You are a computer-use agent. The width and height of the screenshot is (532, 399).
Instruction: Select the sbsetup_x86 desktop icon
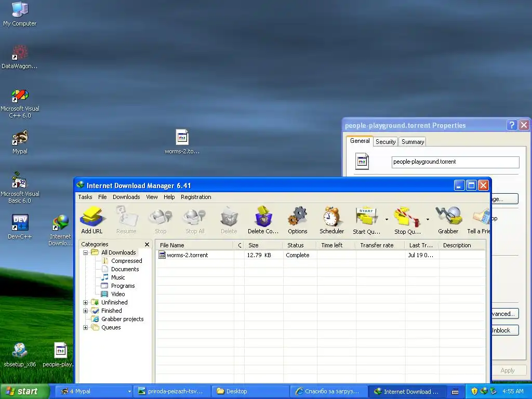tap(20, 355)
